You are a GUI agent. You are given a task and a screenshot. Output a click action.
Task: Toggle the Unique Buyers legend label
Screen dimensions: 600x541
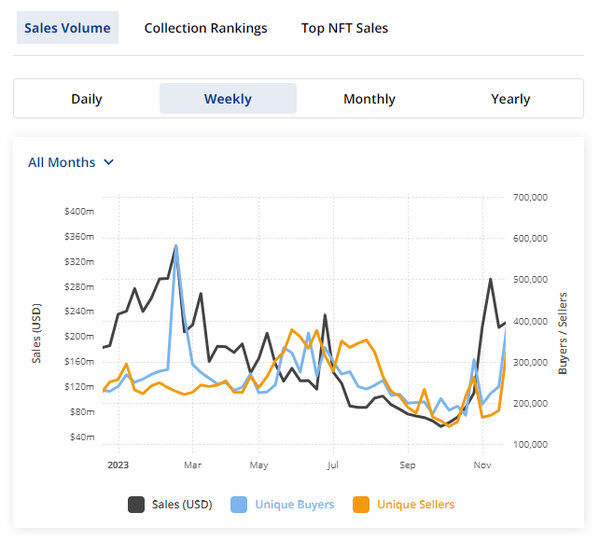pos(294,505)
